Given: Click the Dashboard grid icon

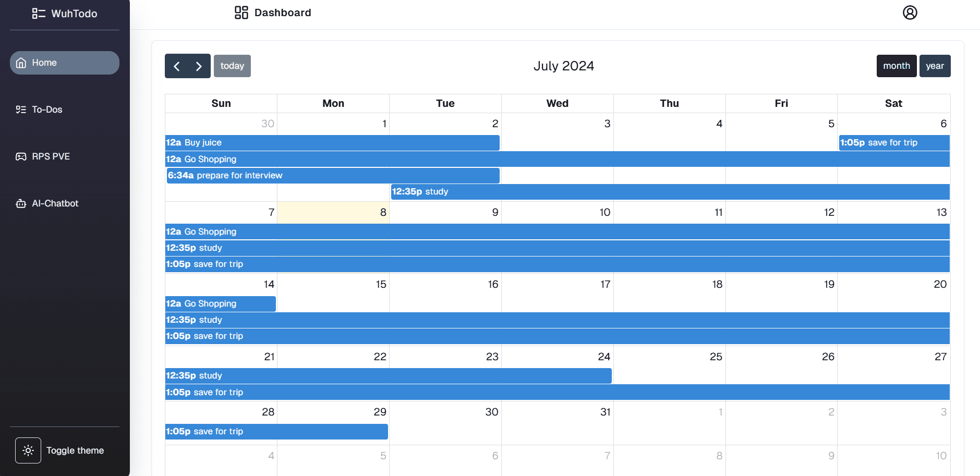Looking at the screenshot, I should 240,12.
